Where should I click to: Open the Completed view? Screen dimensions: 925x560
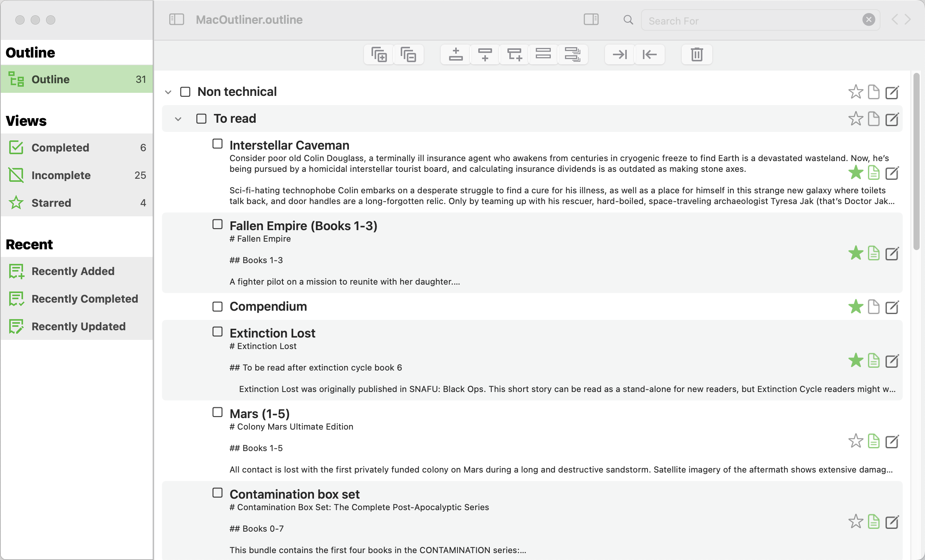click(77, 148)
